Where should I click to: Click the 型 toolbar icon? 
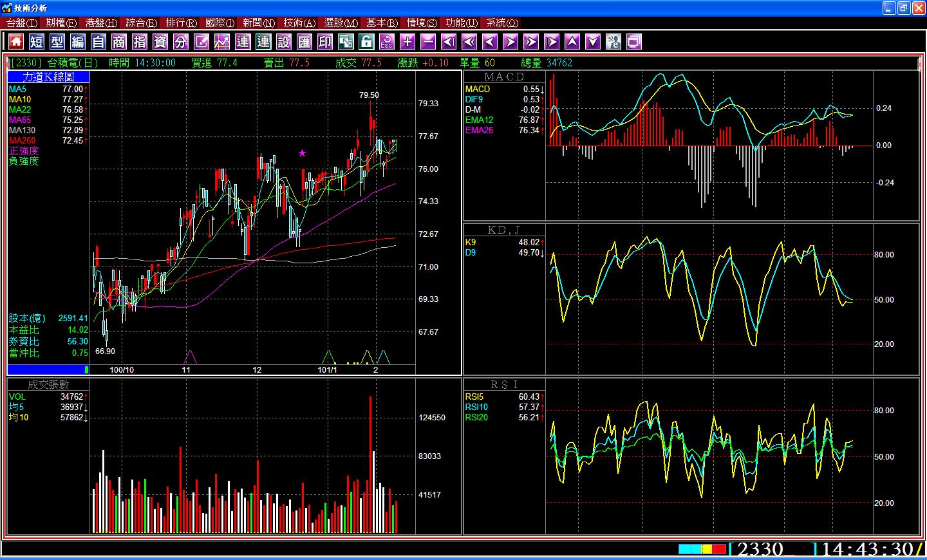pos(57,42)
